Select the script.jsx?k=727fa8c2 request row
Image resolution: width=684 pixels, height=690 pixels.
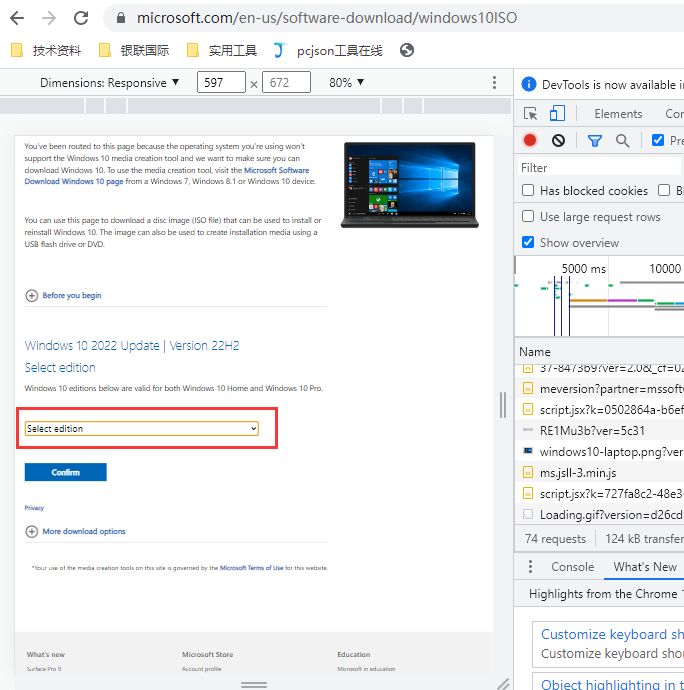tap(599, 494)
